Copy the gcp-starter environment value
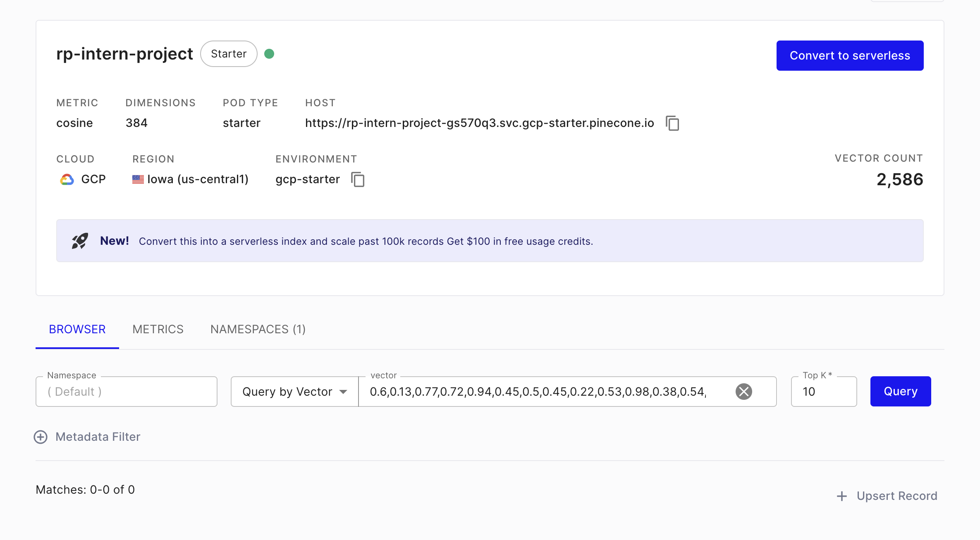The image size is (980, 540). 358,179
